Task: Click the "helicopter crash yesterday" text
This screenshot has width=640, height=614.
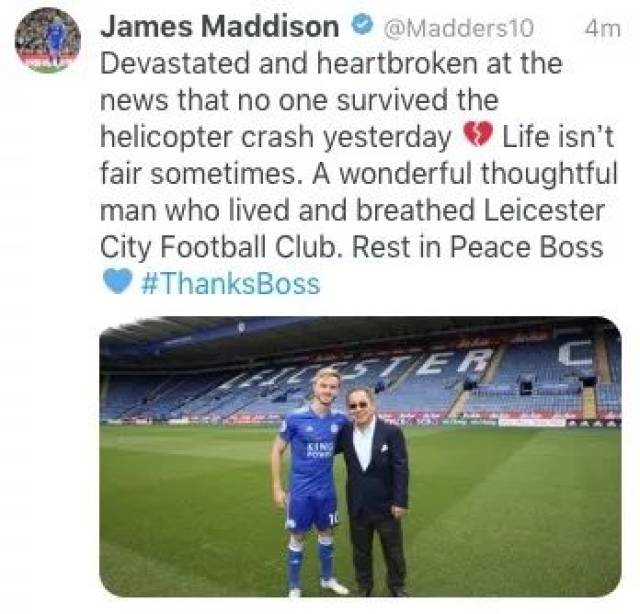Action: (276, 137)
